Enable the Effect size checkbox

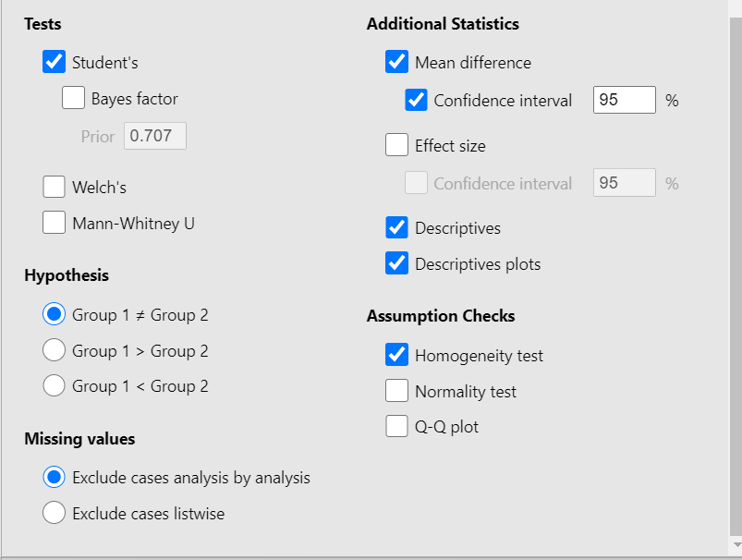click(x=397, y=145)
